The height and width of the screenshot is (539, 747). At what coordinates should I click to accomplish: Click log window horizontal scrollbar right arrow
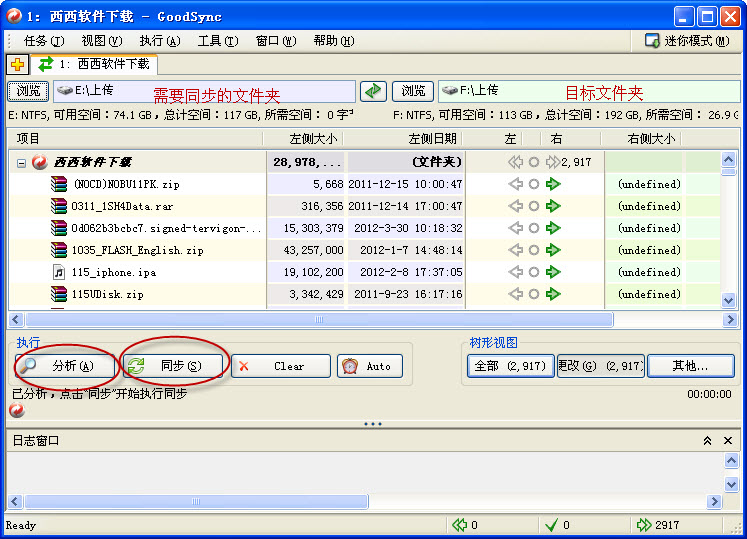tap(714, 501)
